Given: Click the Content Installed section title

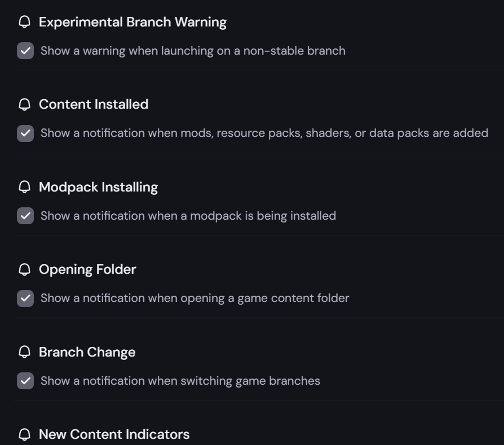Looking at the screenshot, I should [94, 104].
